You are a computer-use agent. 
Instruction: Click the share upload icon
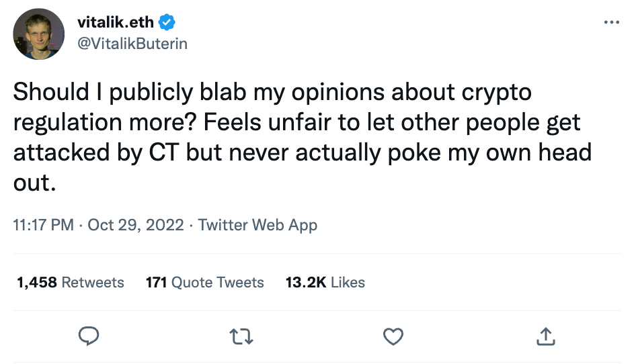click(546, 335)
